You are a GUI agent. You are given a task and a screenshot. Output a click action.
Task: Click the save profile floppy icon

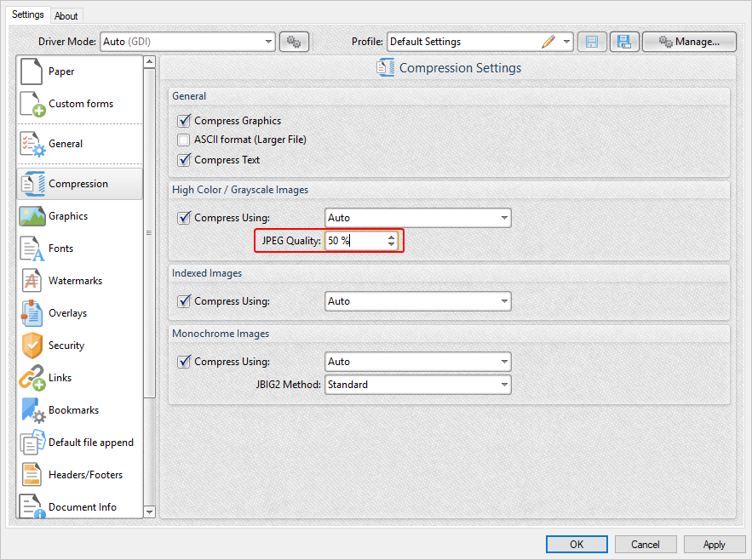click(592, 42)
